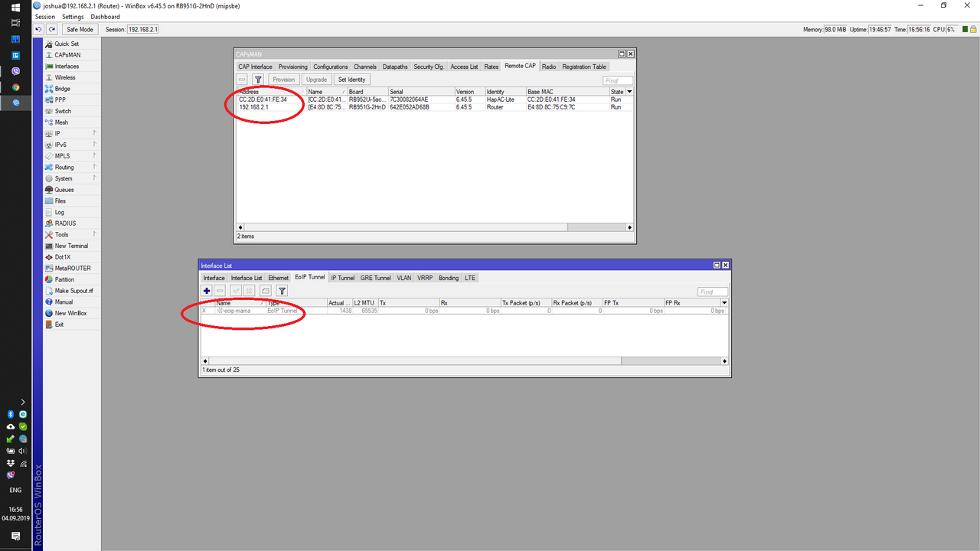The width and height of the screenshot is (980, 551).
Task: Click the blue plus Add button in Interface List
Action: coord(207,291)
